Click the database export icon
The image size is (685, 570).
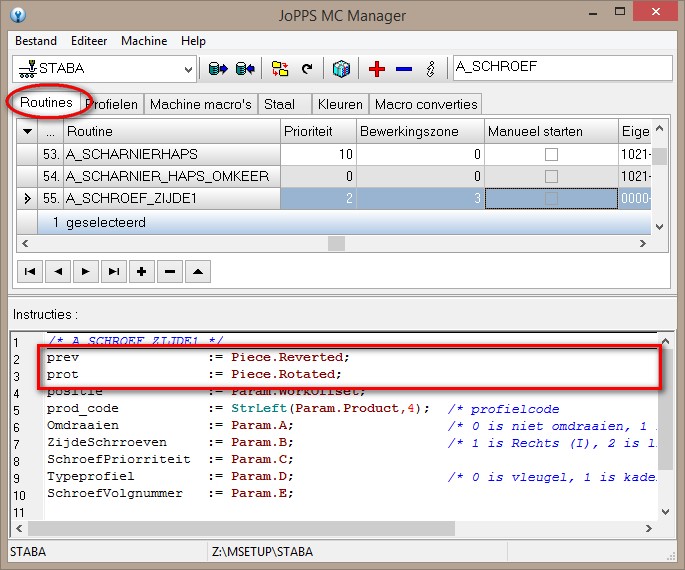[218, 69]
